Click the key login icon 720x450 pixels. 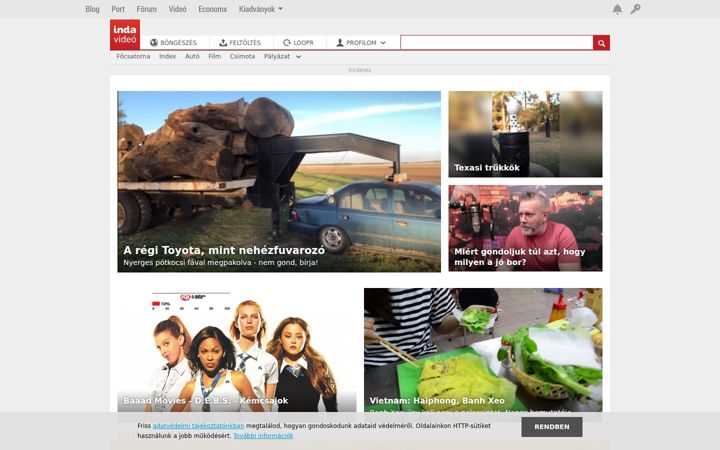pyautogui.click(x=636, y=9)
